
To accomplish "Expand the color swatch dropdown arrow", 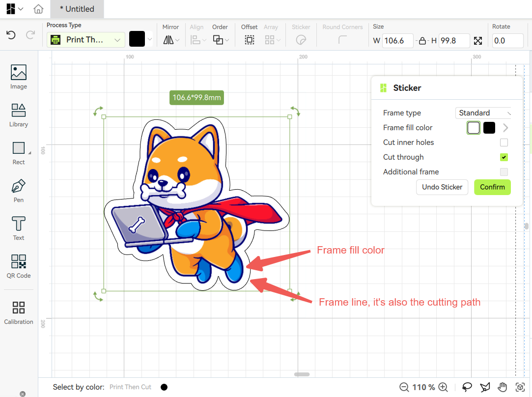I will [150, 39].
